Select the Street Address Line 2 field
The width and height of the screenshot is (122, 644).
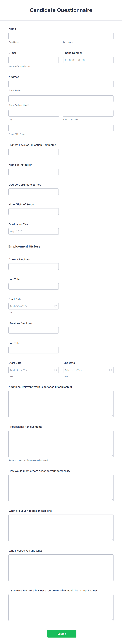61,99
